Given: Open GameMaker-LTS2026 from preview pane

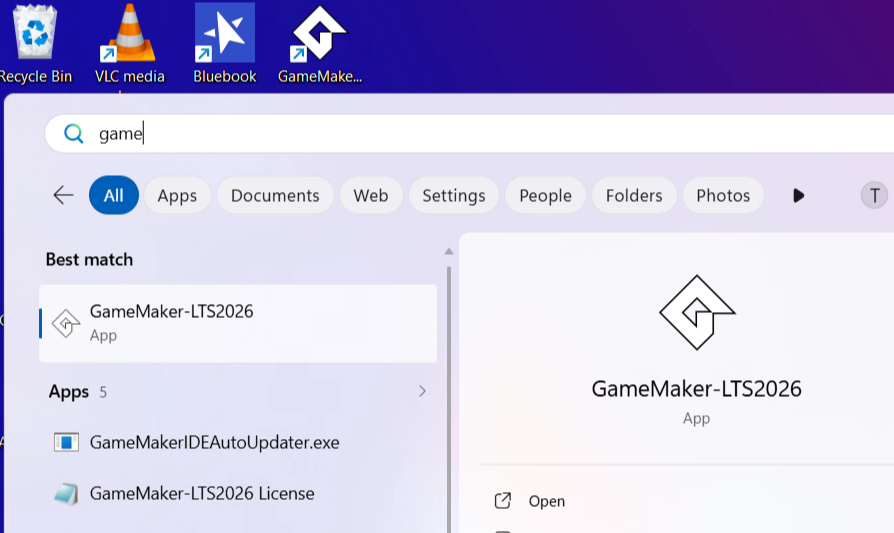Looking at the screenshot, I should (x=546, y=501).
